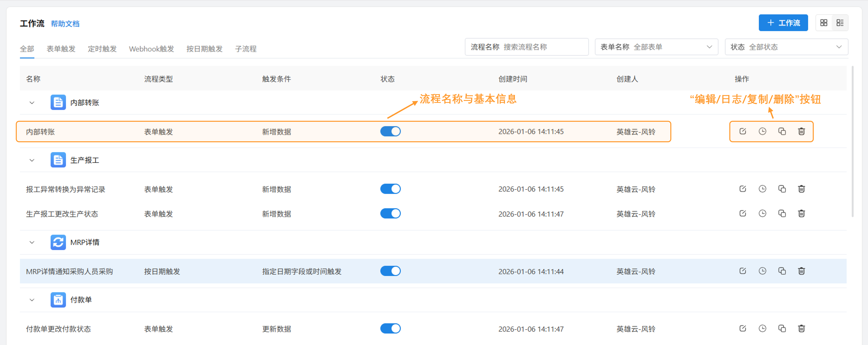Copy the 生产报工更改生产状态 workflow

click(x=782, y=213)
